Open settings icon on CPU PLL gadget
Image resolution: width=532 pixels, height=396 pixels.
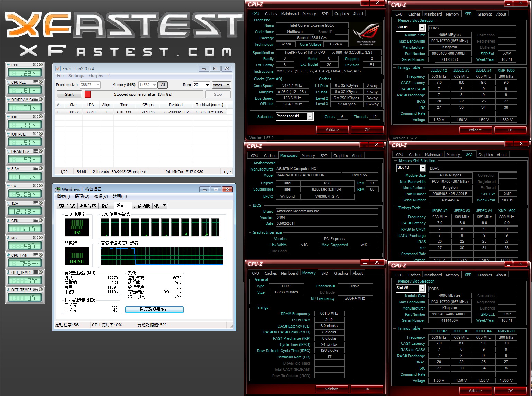(x=35, y=82)
